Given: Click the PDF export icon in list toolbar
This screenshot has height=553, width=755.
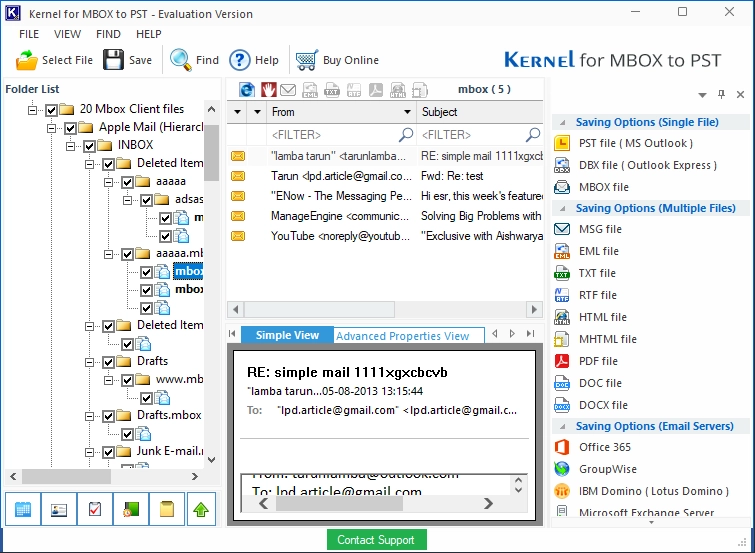Looking at the screenshot, I should point(376,90).
